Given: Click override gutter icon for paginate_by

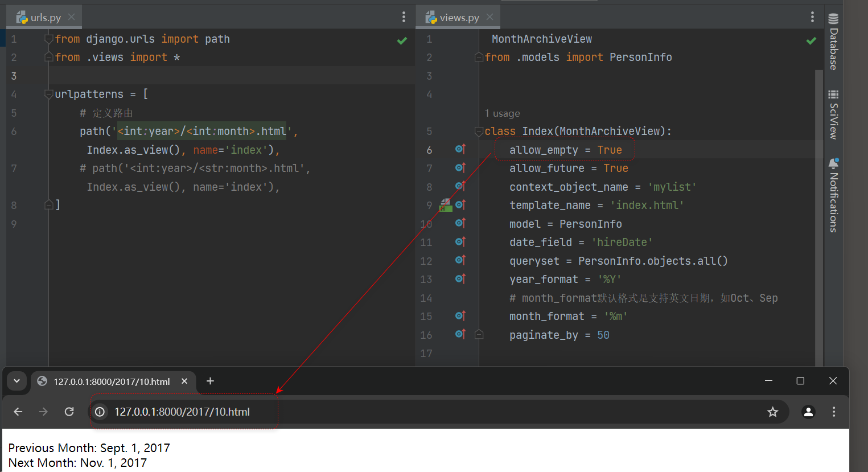Looking at the screenshot, I should pyautogui.click(x=460, y=334).
